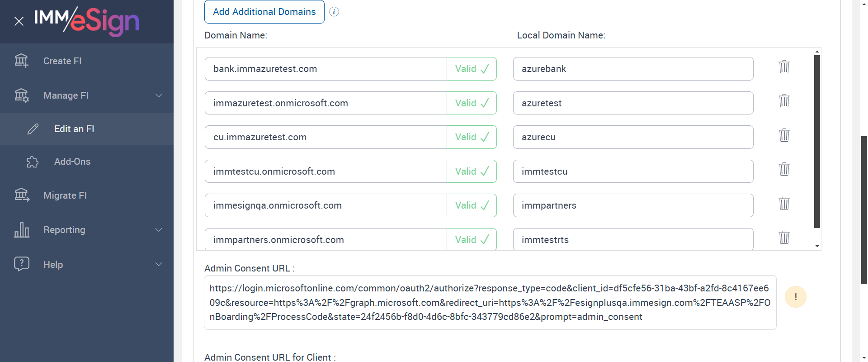Click 'Admin Consent URL for Client :' label

pos(270,357)
